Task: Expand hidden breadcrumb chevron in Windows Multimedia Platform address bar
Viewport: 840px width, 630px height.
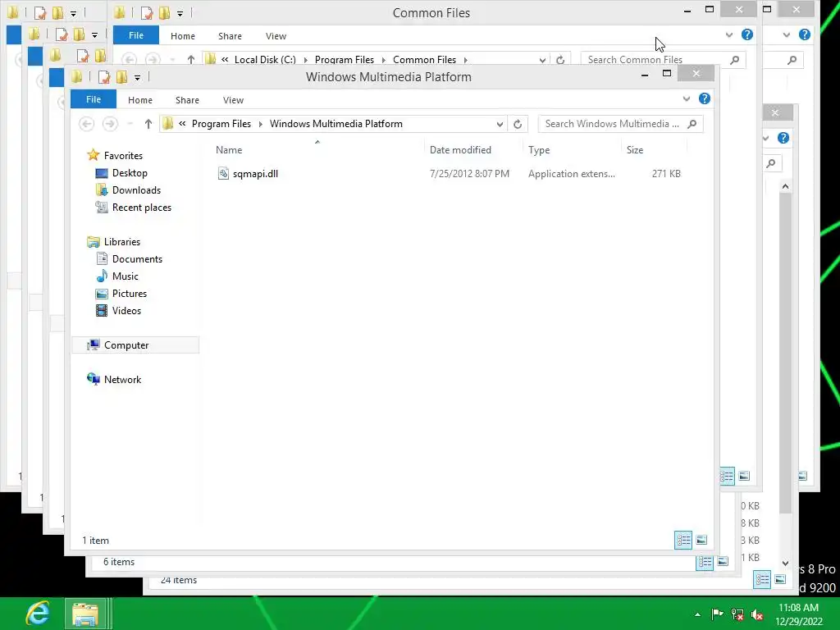Action: 182,124
